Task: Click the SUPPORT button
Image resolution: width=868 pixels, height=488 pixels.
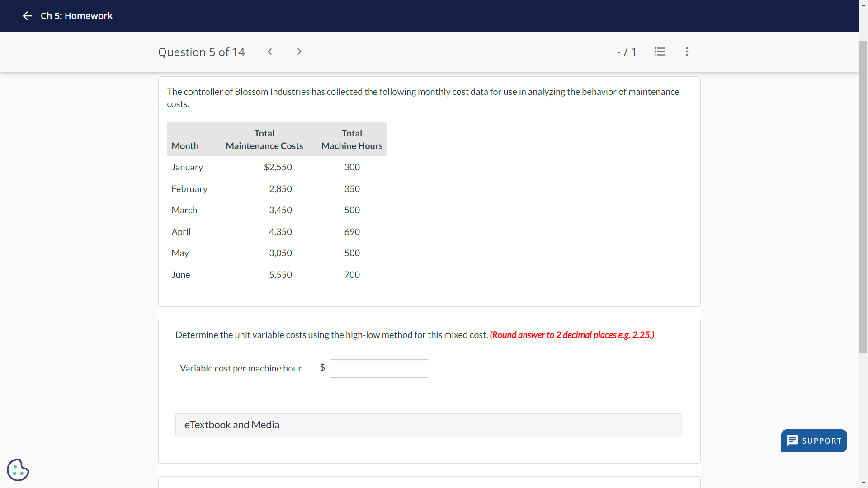Action: [x=814, y=441]
